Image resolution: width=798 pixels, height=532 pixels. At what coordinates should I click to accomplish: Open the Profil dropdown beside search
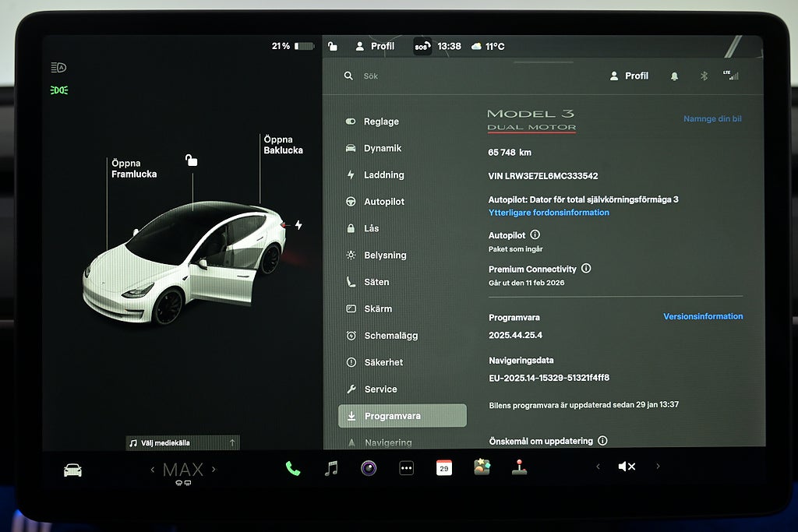(x=629, y=76)
